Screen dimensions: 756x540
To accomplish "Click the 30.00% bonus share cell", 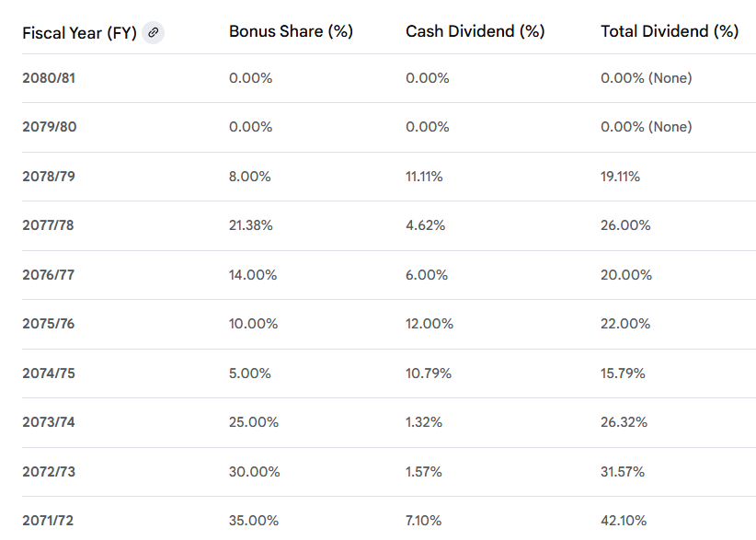I will coord(254,472).
